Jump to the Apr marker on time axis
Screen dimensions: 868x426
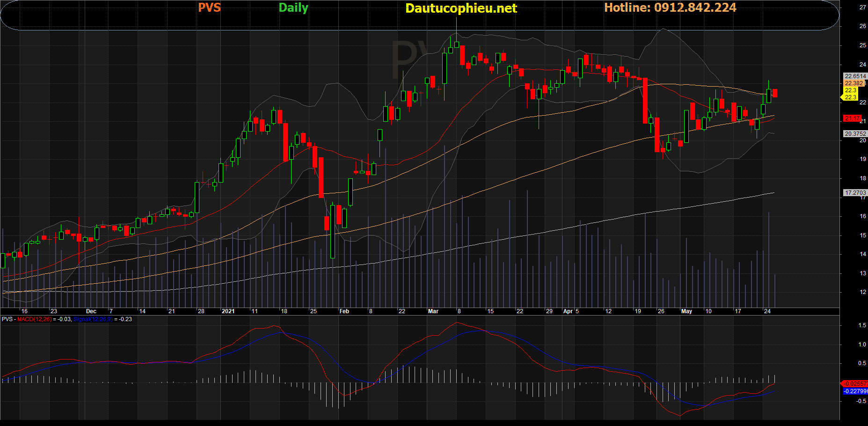tap(568, 311)
